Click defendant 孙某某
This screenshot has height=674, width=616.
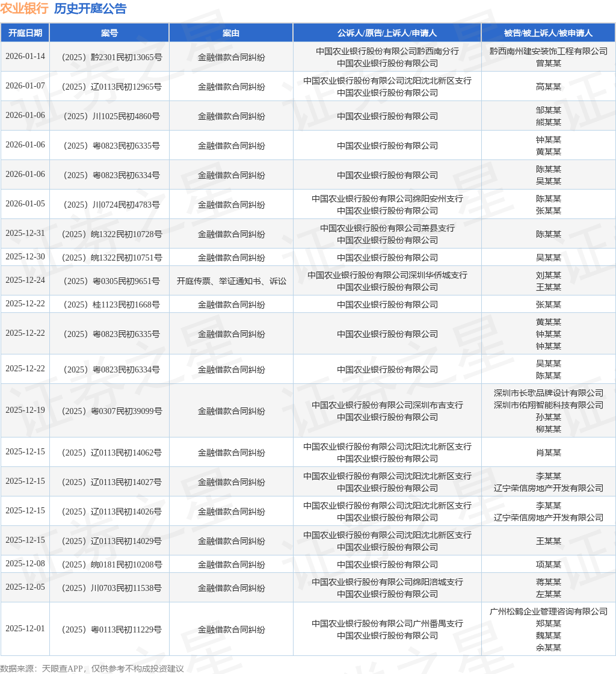(549, 417)
